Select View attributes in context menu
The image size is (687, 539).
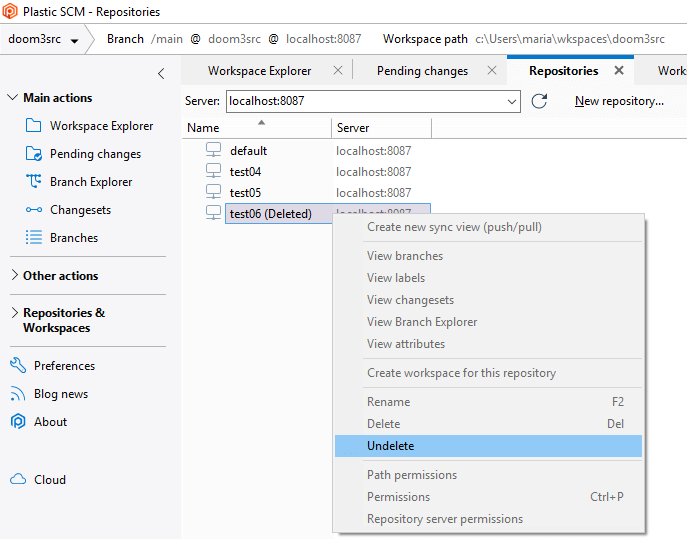(x=488, y=344)
